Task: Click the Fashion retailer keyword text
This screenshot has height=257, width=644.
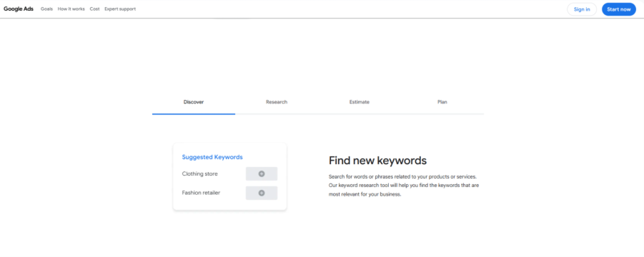Action: click(x=201, y=193)
